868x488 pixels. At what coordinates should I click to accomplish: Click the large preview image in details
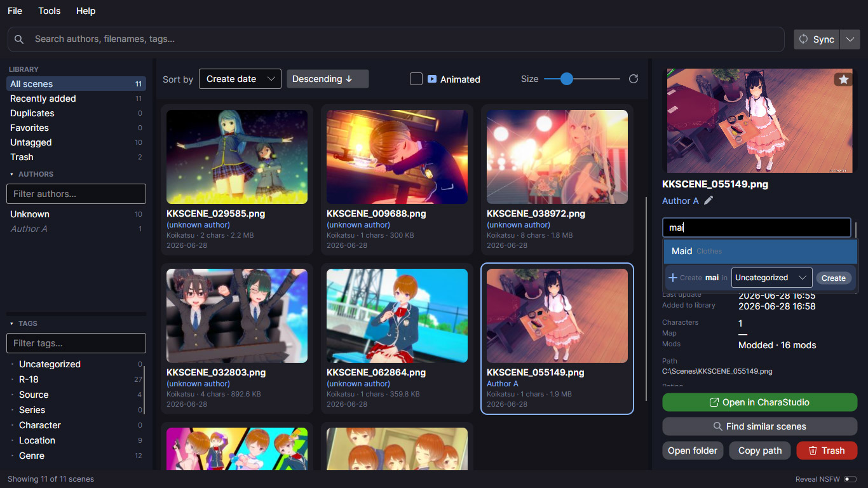[x=760, y=120]
